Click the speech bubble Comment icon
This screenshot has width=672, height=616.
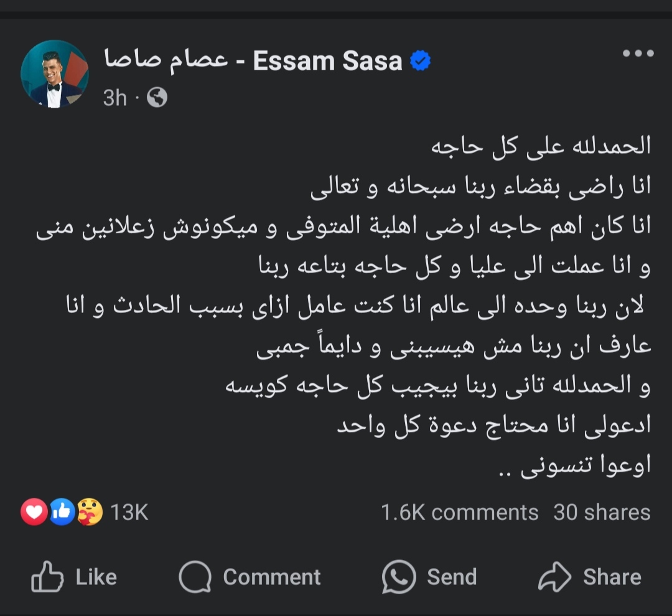click(x=195, y=577)
